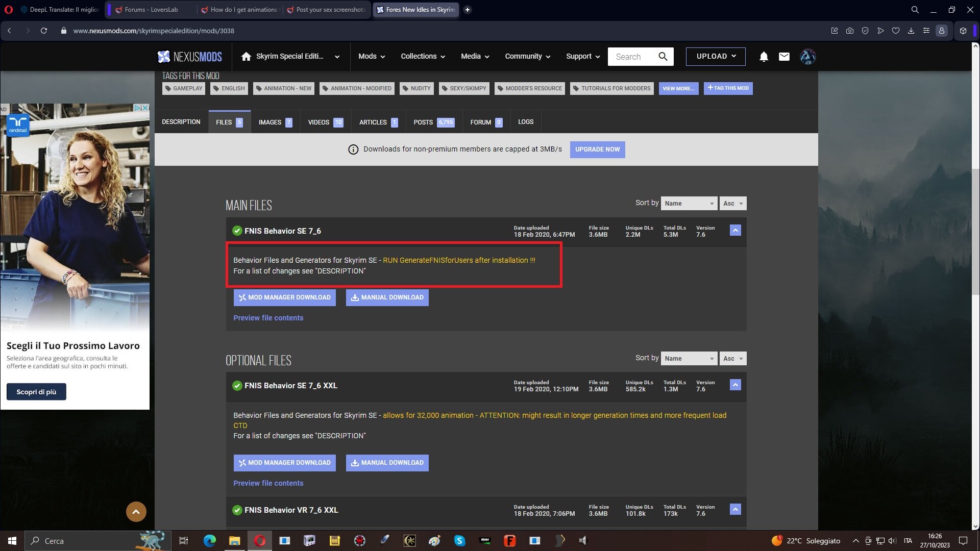
Task: Switch to the FORUM tab
Action: 486,122
